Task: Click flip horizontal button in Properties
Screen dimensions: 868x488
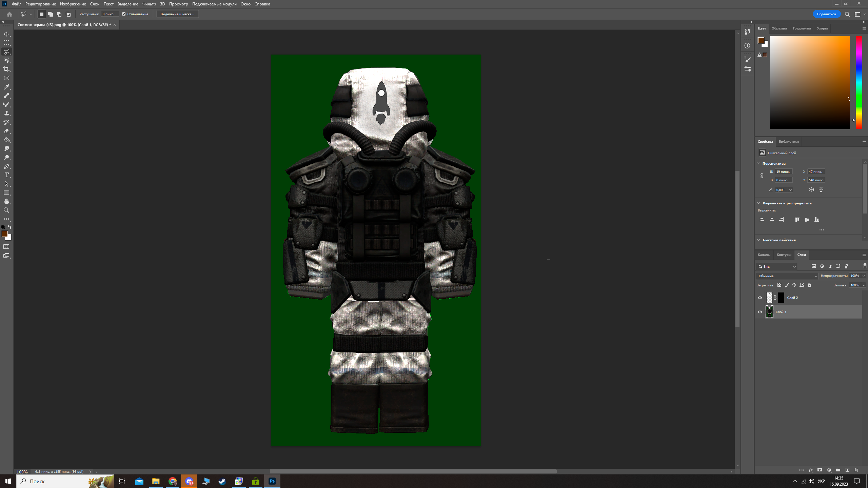Action: coord(811,190)
